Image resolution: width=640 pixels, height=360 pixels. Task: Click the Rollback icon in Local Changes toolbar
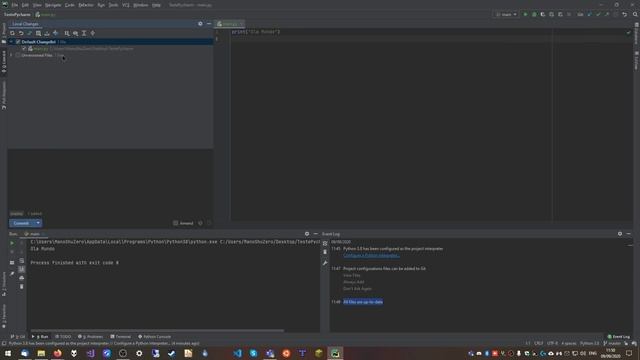coord(21,33)
